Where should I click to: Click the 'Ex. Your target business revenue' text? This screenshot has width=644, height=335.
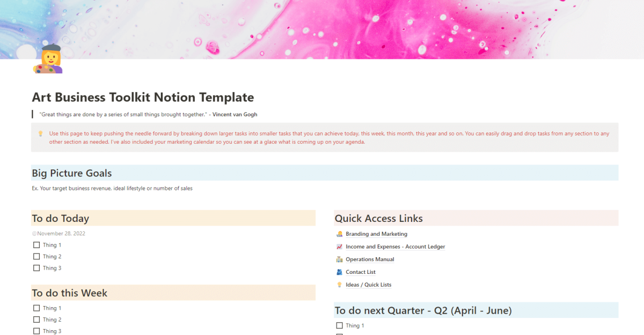click(x=112, y=188)
